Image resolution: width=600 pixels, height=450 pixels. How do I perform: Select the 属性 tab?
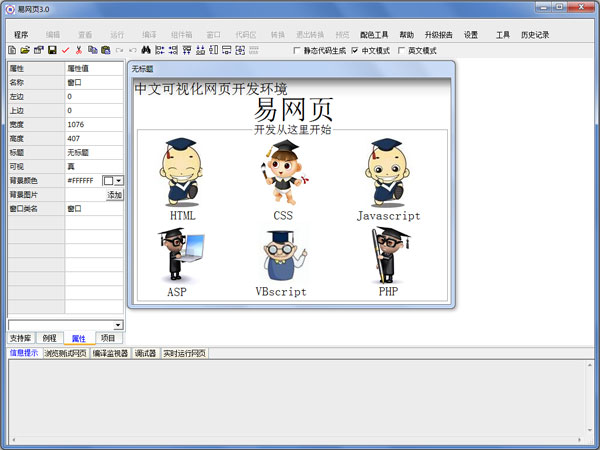coord(79,338)
